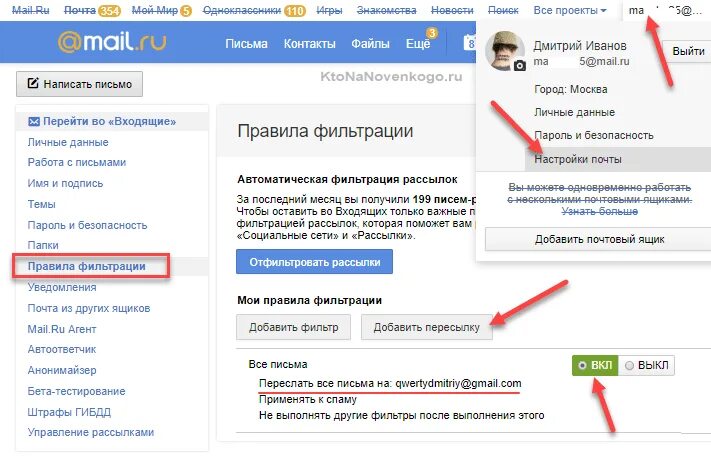Open the Ещё header menu

pyautogui.click(x=418, y=44)
